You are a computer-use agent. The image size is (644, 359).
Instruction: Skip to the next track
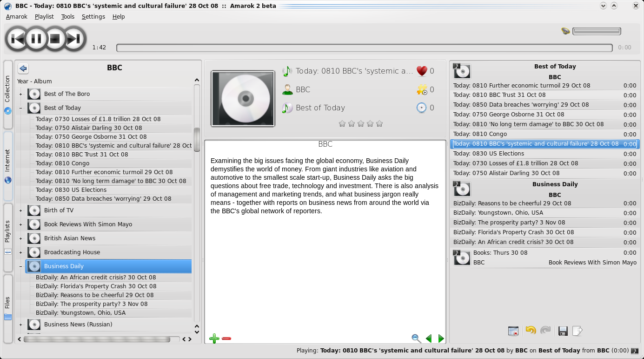click(74, 39)
